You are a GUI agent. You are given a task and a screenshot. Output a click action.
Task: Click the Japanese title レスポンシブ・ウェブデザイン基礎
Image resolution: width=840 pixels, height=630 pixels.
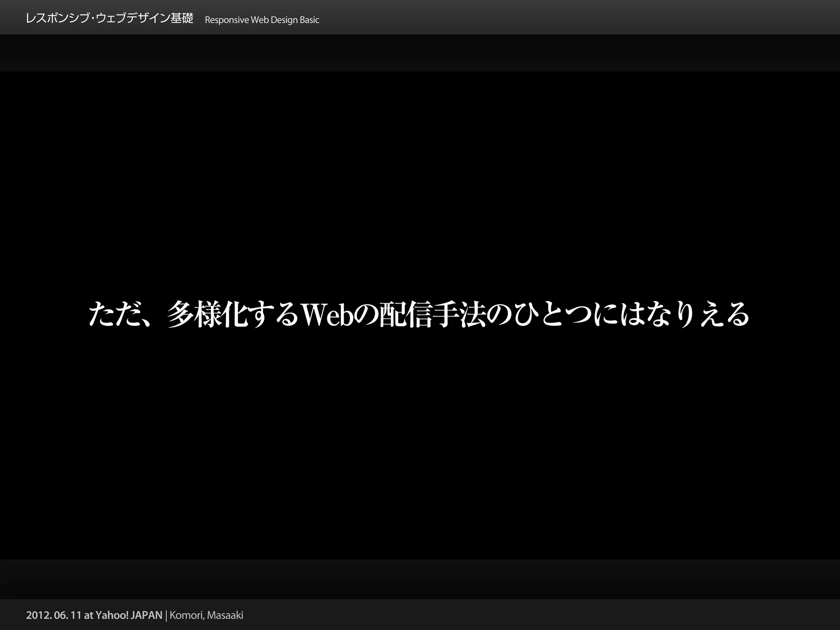point(110,19)
